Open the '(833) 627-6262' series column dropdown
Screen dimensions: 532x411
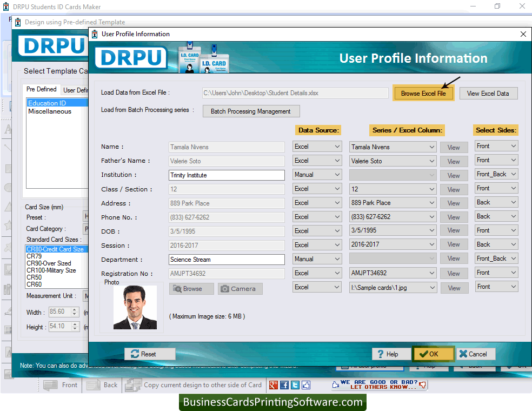[393, 216]
